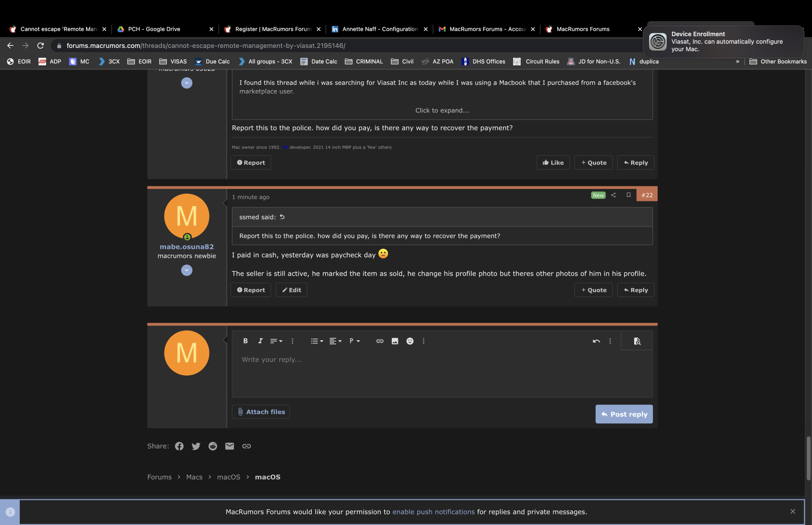Insert link using editor toolbar
This screenshot has height=525, width=812.
380,341
